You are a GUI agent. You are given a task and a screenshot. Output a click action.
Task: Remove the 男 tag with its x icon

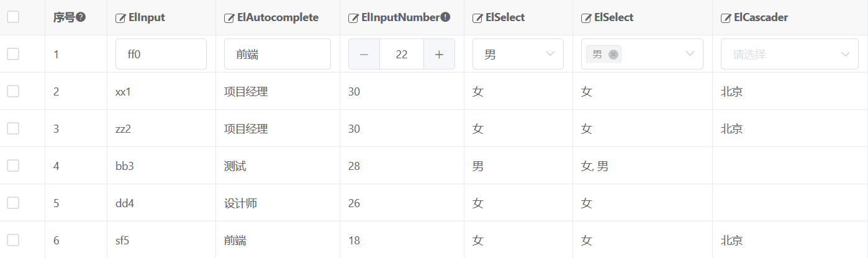(613, 55)
